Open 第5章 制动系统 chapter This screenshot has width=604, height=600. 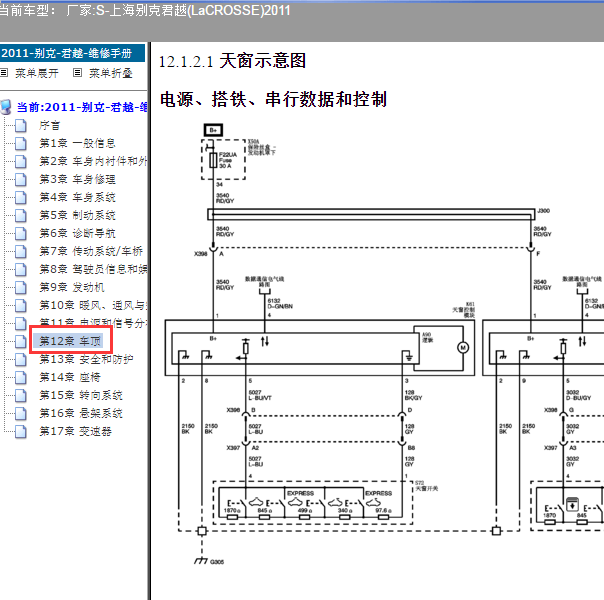click(x=77, y=215)
